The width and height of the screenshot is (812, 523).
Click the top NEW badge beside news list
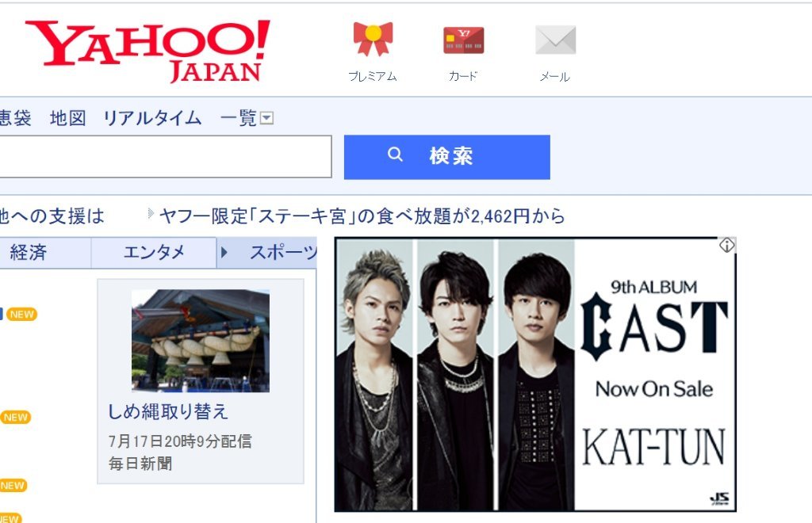21,314
